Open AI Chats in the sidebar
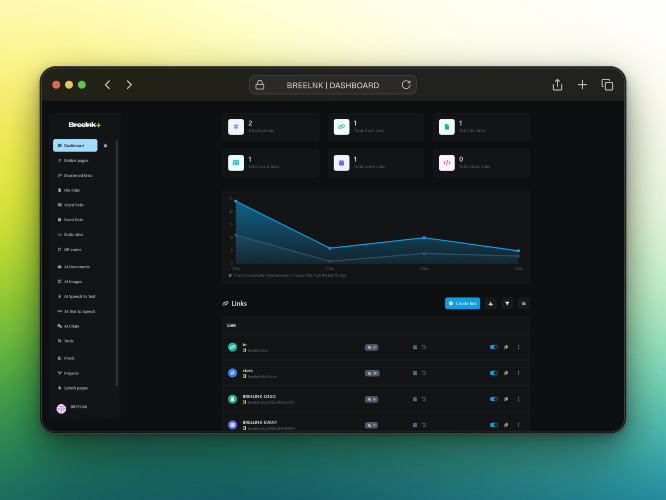 (68, 326)
